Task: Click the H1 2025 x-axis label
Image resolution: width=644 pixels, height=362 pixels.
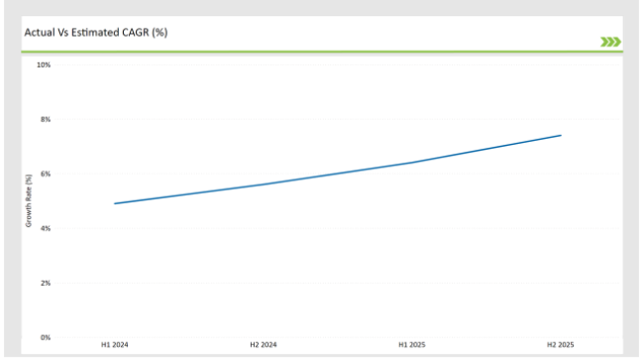Action: [412, 345]
